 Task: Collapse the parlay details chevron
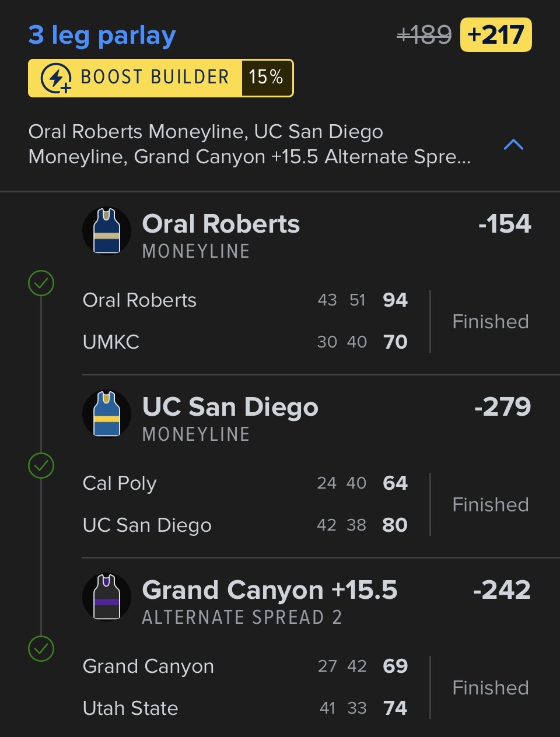513,145
